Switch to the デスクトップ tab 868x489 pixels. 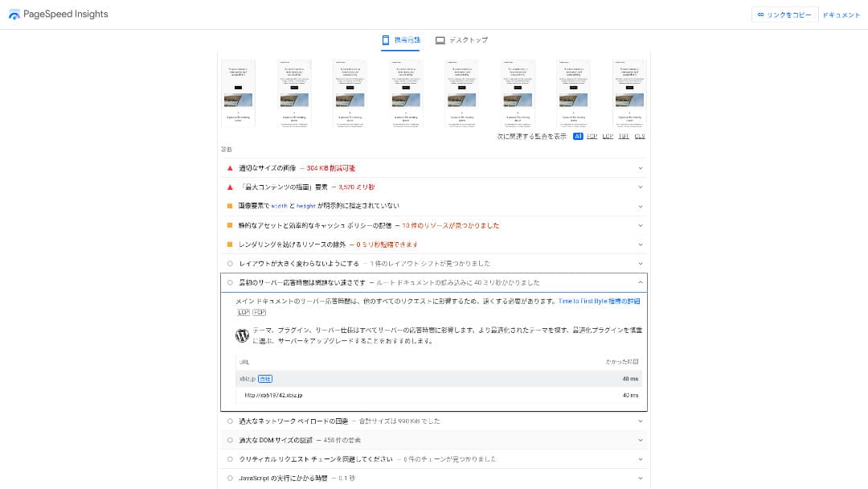click(x=462, y=40)
